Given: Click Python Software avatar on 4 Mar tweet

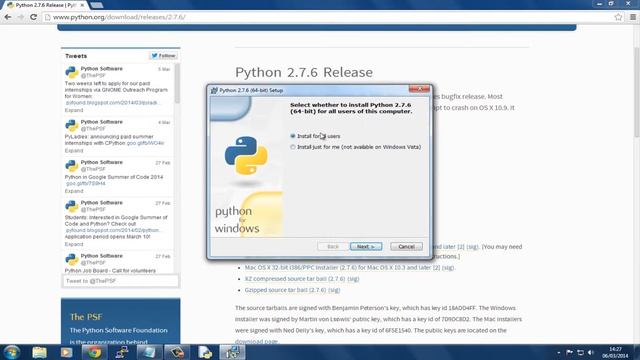Looking at the screenshot, I should 71,125.
